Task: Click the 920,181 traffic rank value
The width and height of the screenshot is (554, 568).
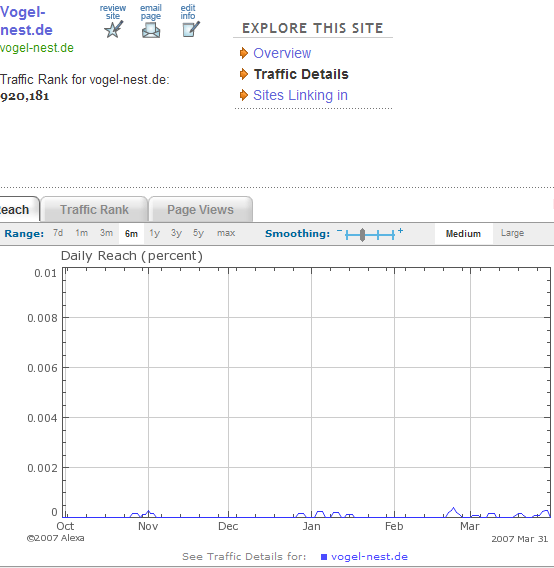Action: pyautogui.click(x=25, y=96)
